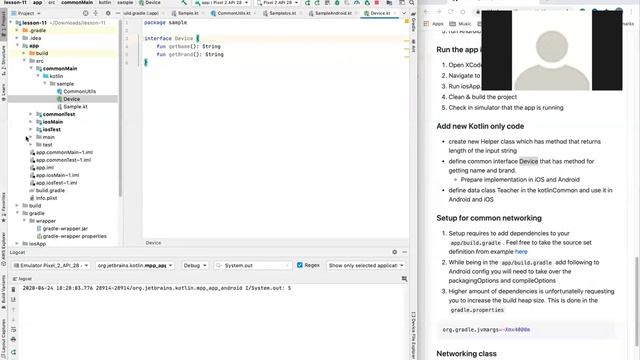This screenshot has width=640, height=360.
Task: Toggle the Regex checkbox in Logcat
Action: (300, 265)
